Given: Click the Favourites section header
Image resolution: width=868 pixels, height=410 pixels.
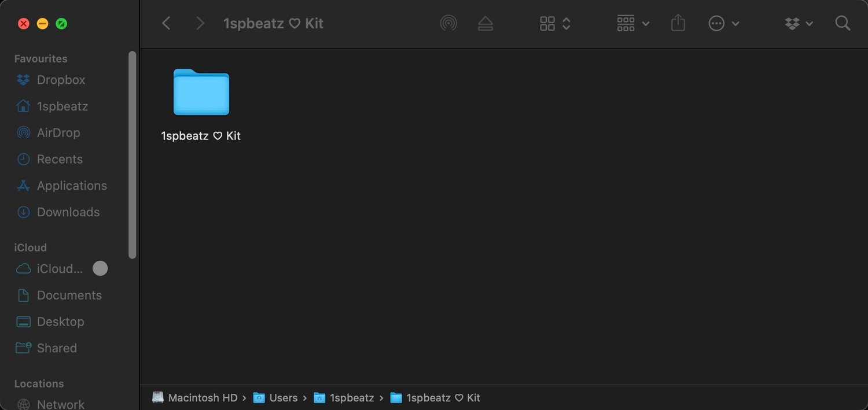Looking at the screenshot, I should click(41, 59).
